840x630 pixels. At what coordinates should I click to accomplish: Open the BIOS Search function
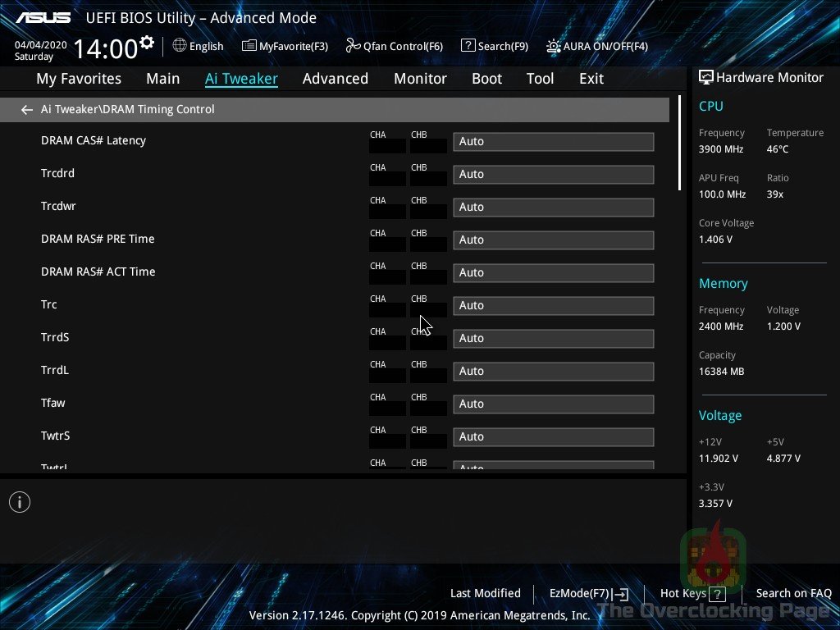[494, 46]
